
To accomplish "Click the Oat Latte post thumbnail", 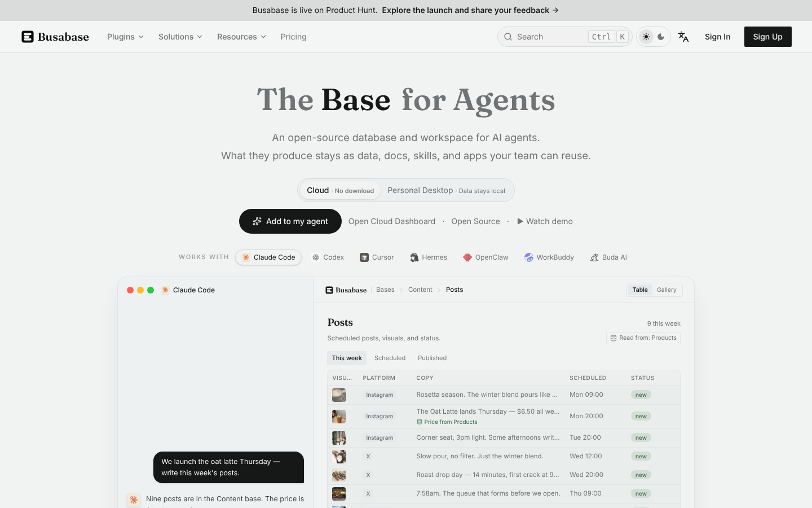I will [x=339, y=417].
